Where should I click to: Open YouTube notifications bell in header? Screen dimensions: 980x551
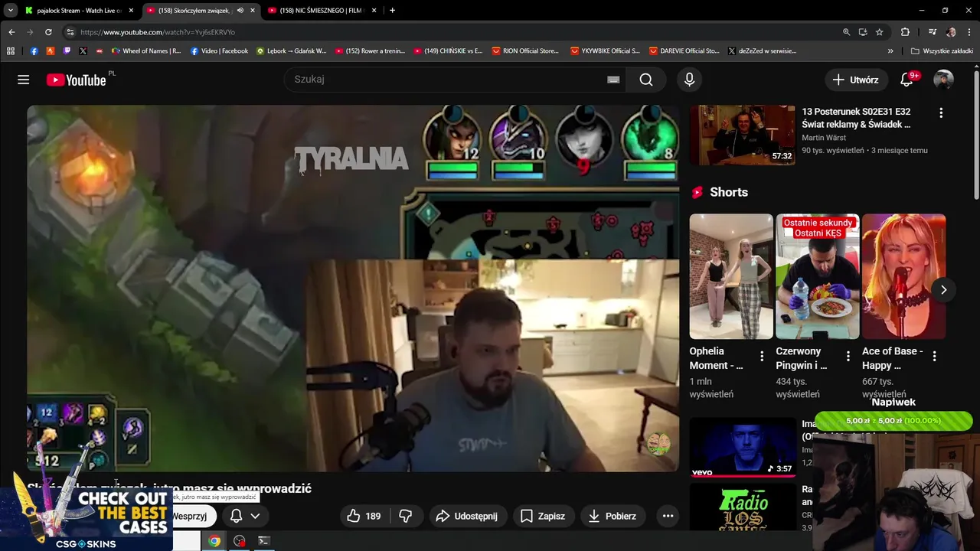(906, 80)
